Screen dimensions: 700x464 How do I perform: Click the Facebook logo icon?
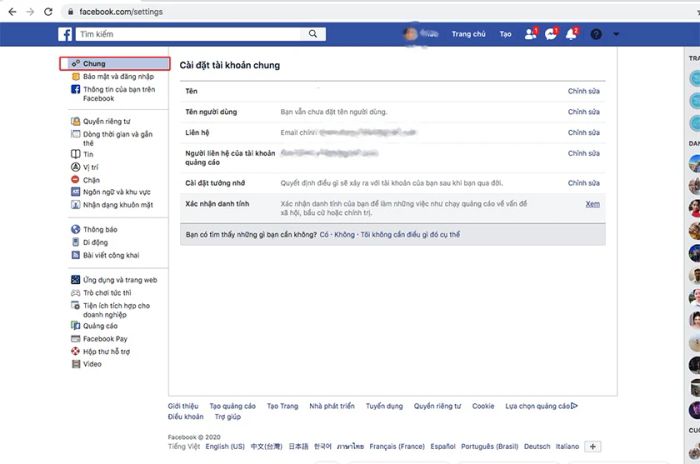65,34
